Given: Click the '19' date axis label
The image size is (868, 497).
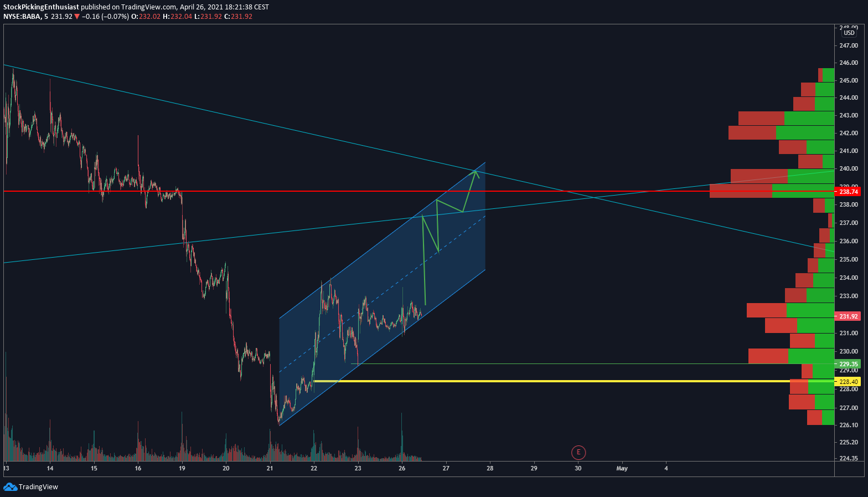Looking at the screenshot, I should click(182, 468).
